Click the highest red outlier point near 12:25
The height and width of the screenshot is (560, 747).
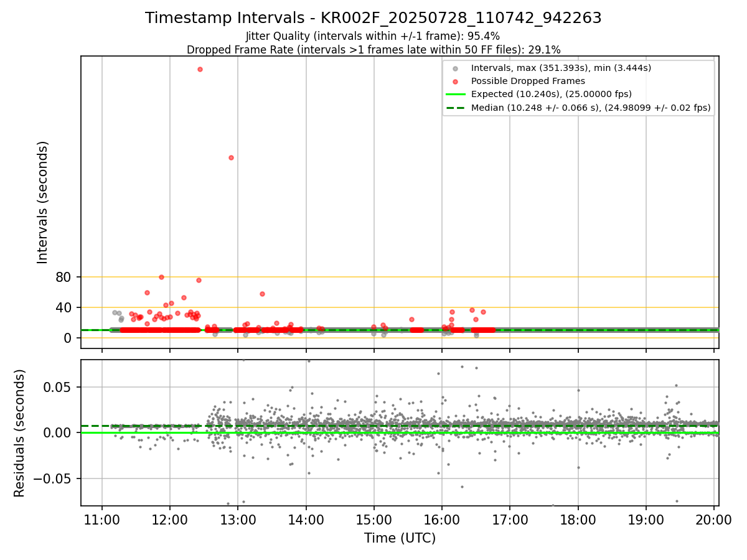(200, 69)
